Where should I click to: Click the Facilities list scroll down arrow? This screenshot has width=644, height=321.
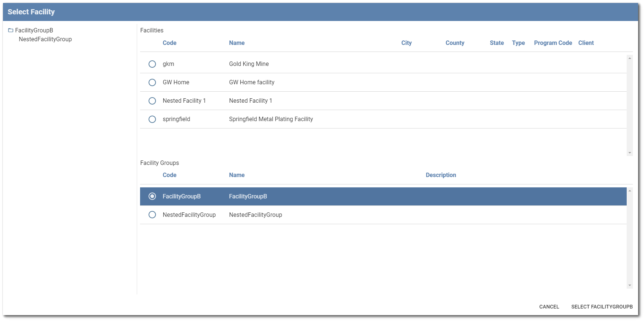pyautogui.click(x=630, y=153)
